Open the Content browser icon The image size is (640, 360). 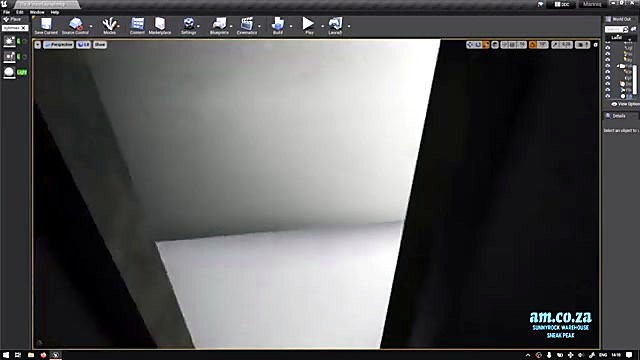[x=137, y=25]
